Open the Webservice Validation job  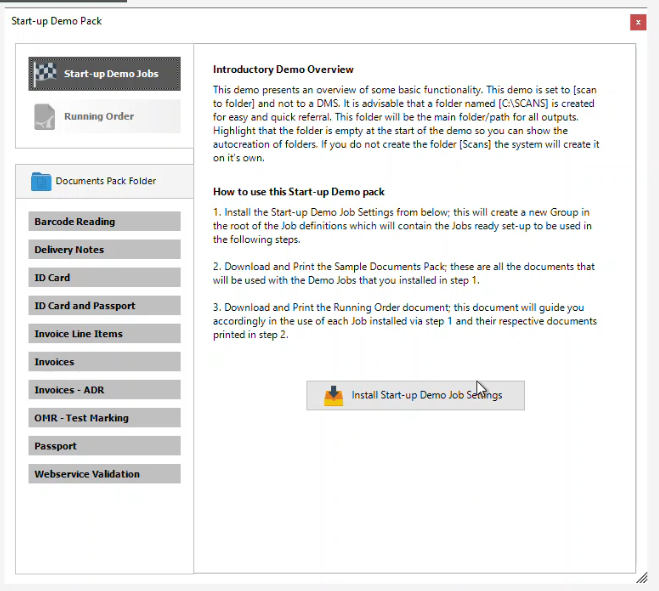tap(104, 473)
